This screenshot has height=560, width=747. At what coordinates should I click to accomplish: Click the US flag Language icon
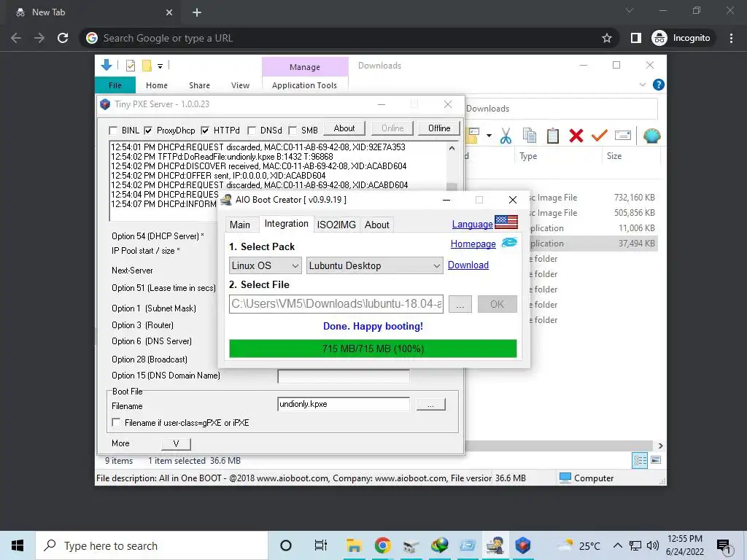506,222
